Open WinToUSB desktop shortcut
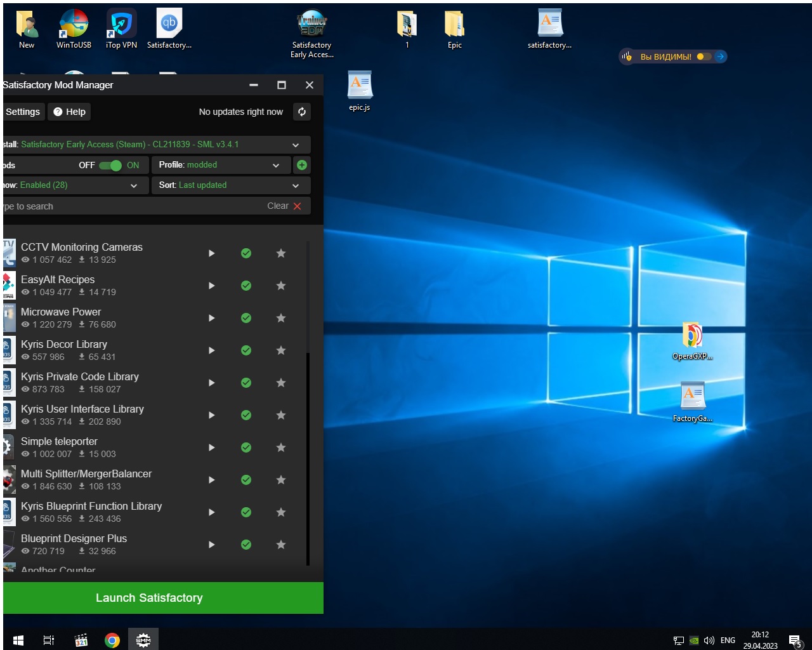Image resolution: width=812 pixels, height=650 pixels. click(74, 29)
